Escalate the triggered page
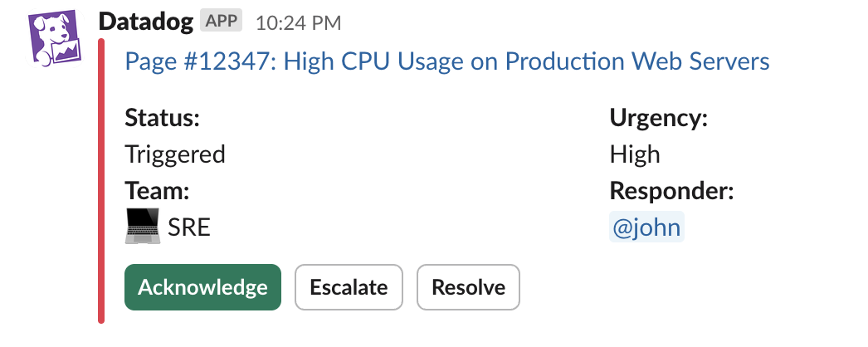The image size is (868, 347). (349, 287)
